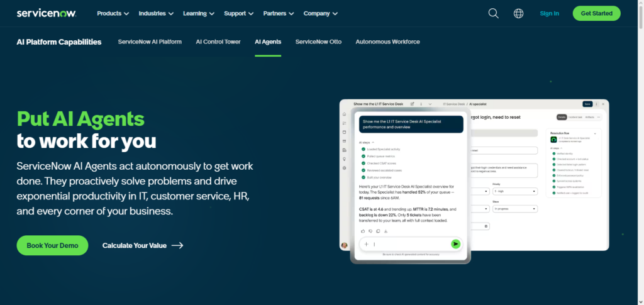Screen dimensions: 644x305
Task: Open the Autonomous Workforce tab
Action: point(387,42)
